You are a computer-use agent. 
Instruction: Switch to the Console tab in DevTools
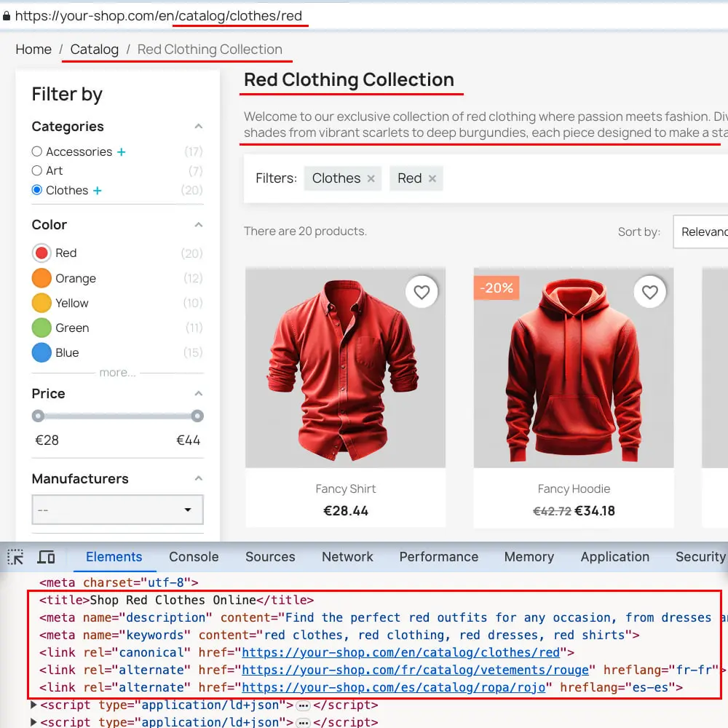(193, 557)
